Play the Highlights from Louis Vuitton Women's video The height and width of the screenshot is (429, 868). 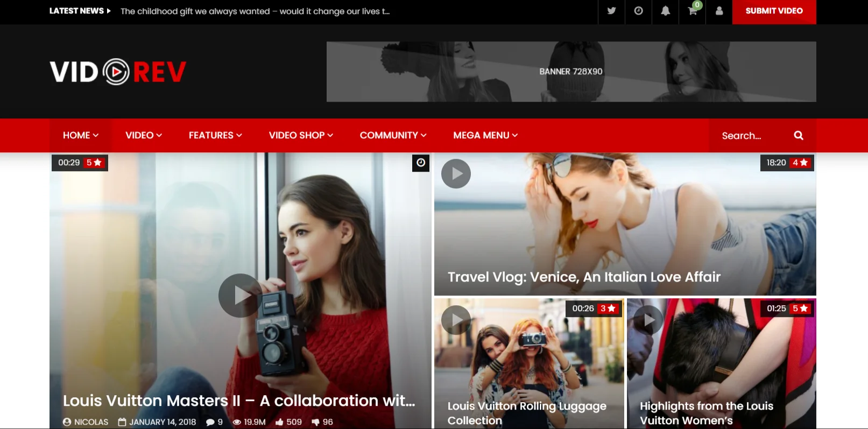648,320
